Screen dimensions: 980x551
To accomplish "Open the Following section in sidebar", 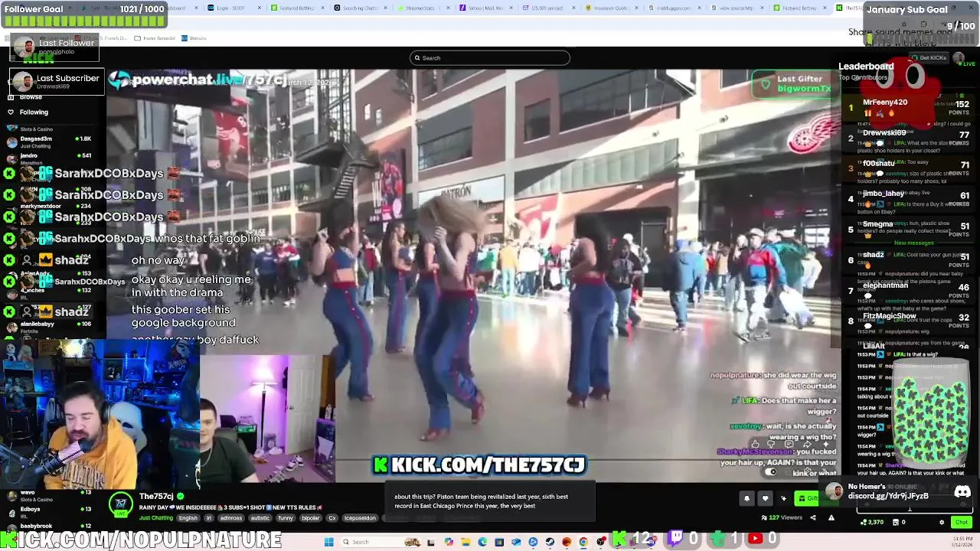I will coord(28,112).
